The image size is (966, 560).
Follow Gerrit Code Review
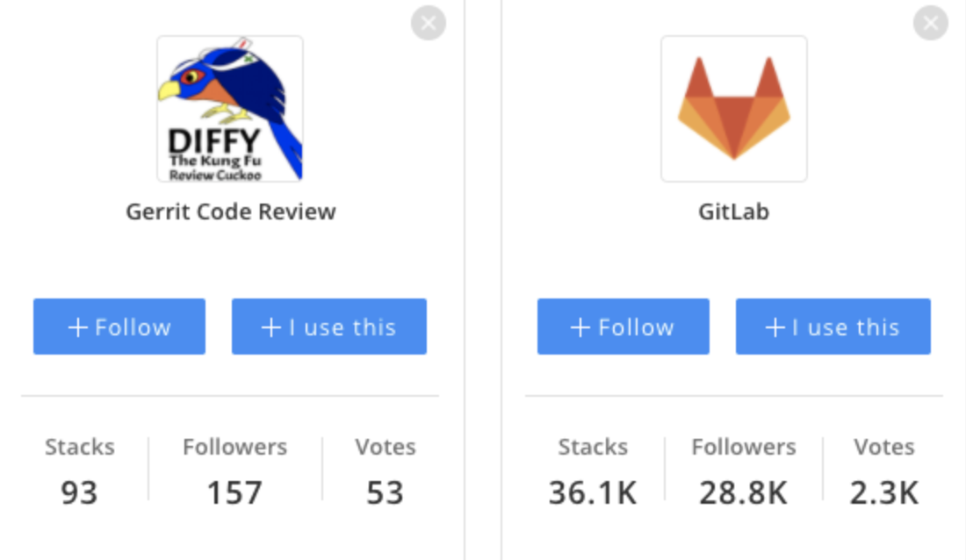119,327
